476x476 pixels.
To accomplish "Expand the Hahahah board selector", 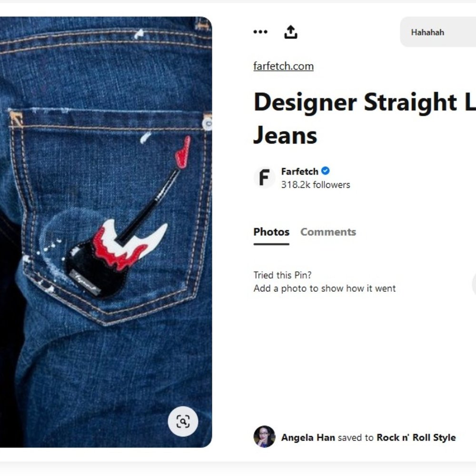I will coord(438,32).
